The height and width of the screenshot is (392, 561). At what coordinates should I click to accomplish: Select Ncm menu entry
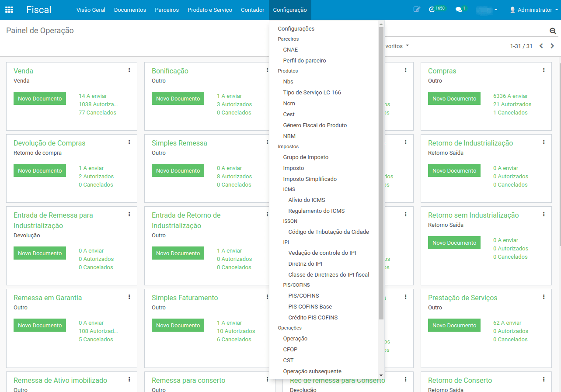pos(289,104)
